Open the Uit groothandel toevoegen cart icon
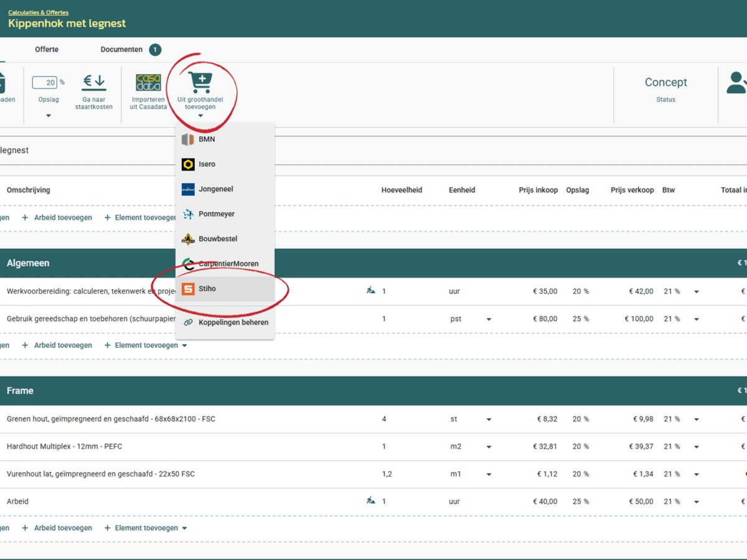Viewport: 747px width, 560px height. 200,83
